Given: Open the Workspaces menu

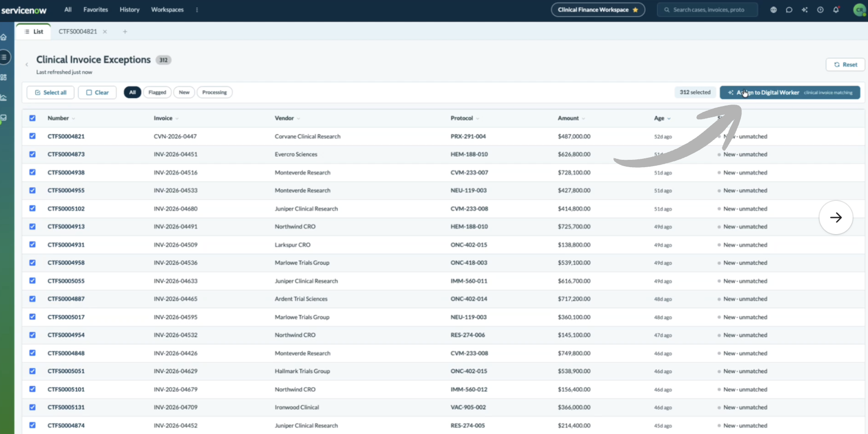Looking at the screenshot, I should 167,10.
